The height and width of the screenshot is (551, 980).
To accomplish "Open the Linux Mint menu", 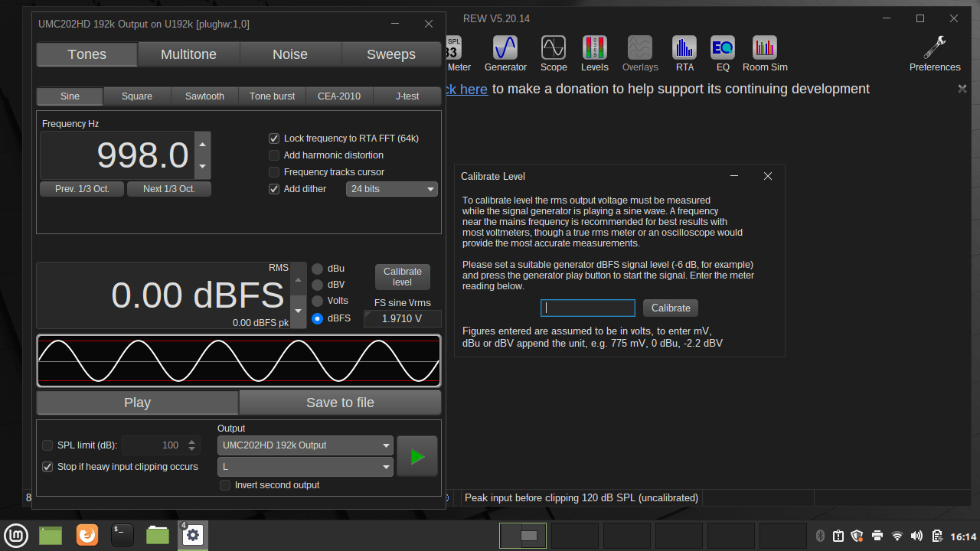I will pyautogui.click(x=17, y=534).
